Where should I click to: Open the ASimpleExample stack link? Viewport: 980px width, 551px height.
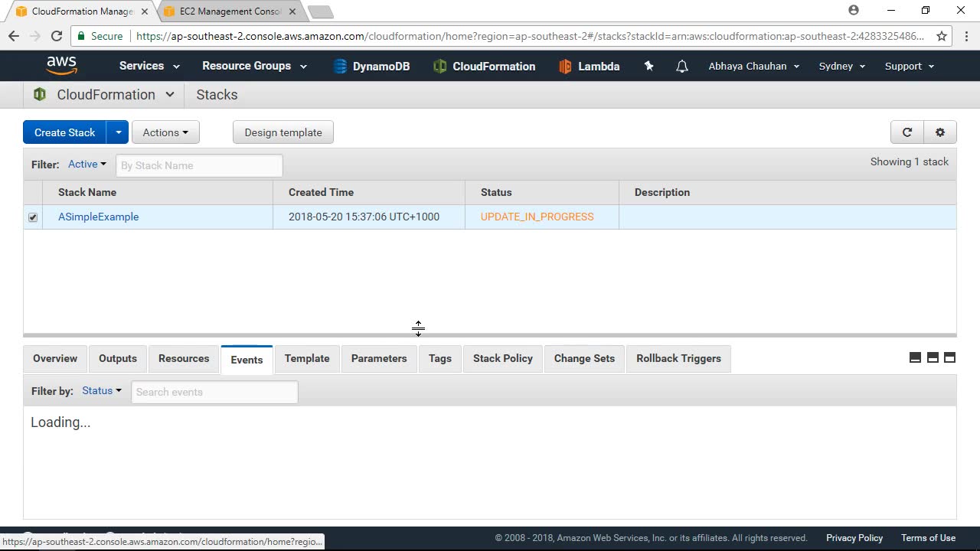coord(99,217)
